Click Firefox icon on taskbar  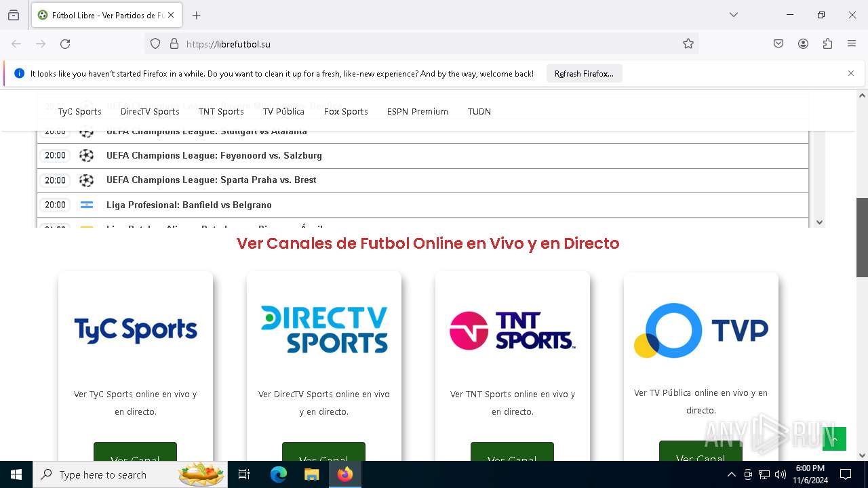345,474
